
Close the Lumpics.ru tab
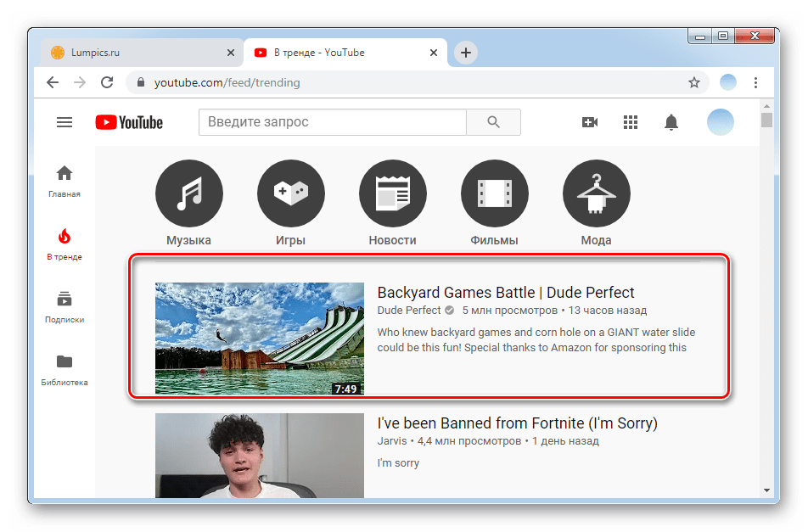pyautogui.click(x=231, y=53)
